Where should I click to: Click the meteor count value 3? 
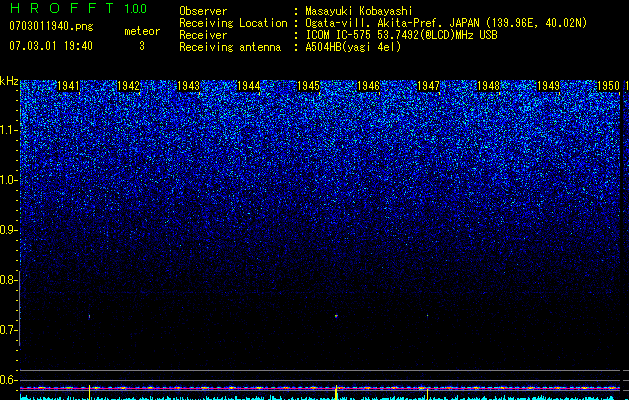(142, 46)
